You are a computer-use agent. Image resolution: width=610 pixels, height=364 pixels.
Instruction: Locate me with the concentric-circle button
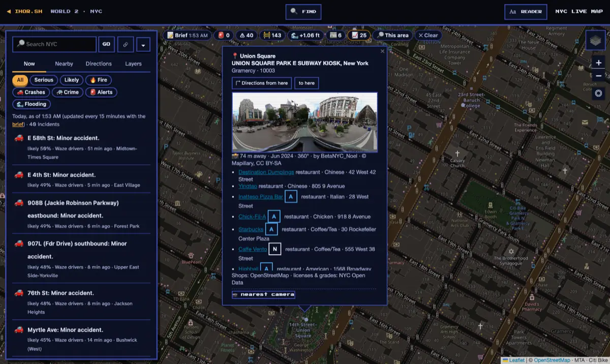click(x=598, y=93)
